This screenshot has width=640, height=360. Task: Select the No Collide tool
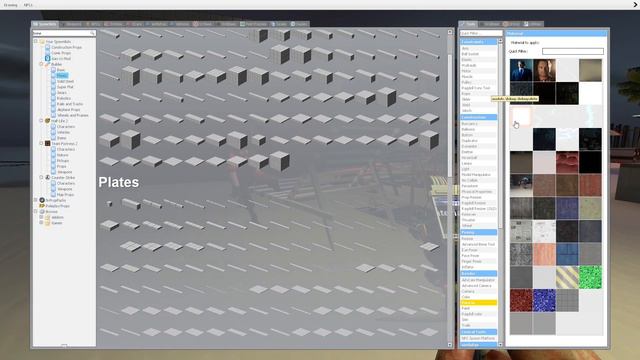click(x=478, y=180)
